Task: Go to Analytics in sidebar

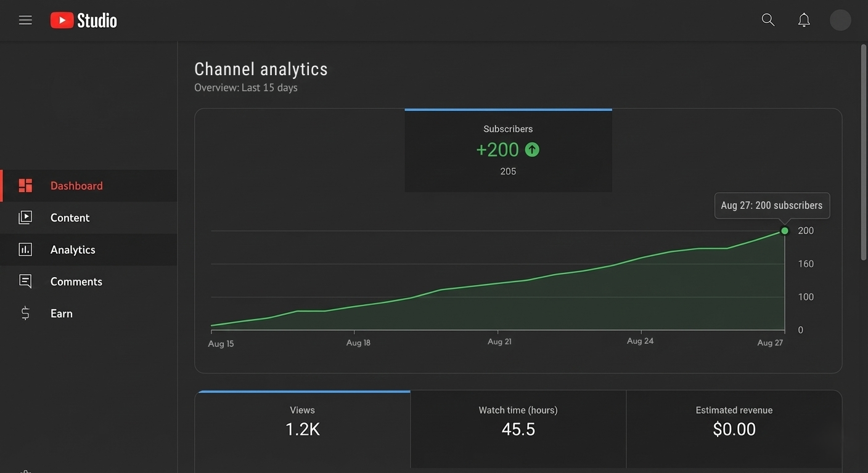Action: click(73, 249)
